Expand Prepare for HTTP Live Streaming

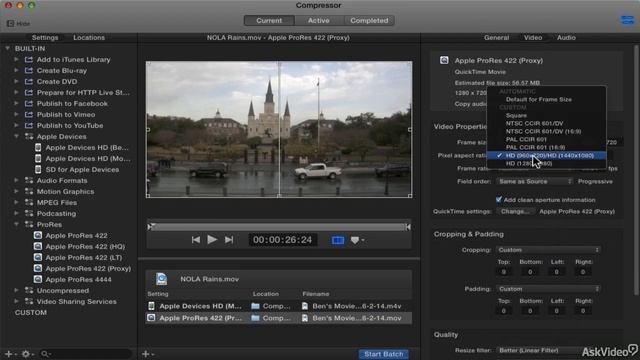click(16, 92)
